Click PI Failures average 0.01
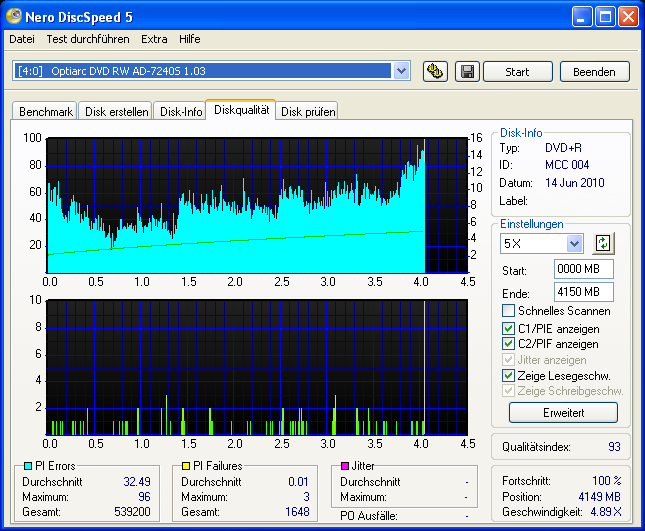This screenshot has height=531, width=645. (x=298, y=482)
